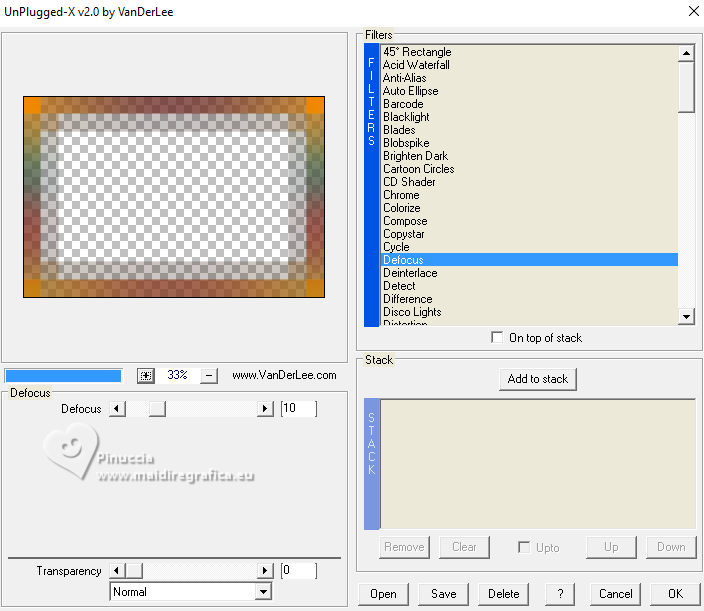Image resolution: width=704 pixels, height=611 pixels.
Task: Click the image preview thumbnail
Action: click(x=174, y=197)
